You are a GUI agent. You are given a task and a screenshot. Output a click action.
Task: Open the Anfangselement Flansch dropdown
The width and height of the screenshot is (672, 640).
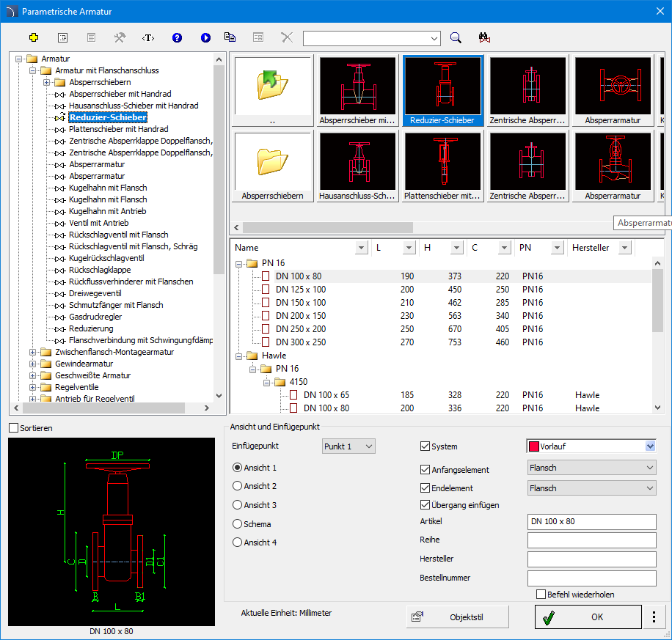point(591,468)
